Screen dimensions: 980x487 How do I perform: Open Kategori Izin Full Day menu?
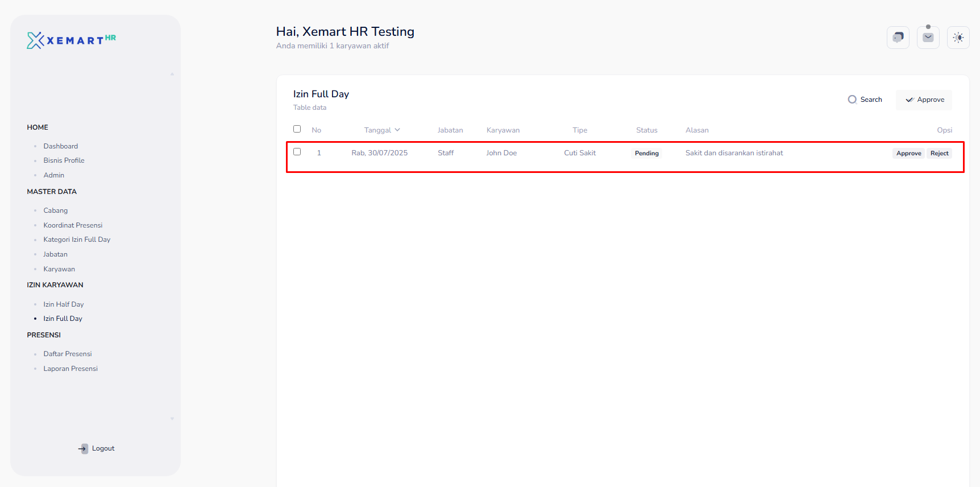(77, 240)
